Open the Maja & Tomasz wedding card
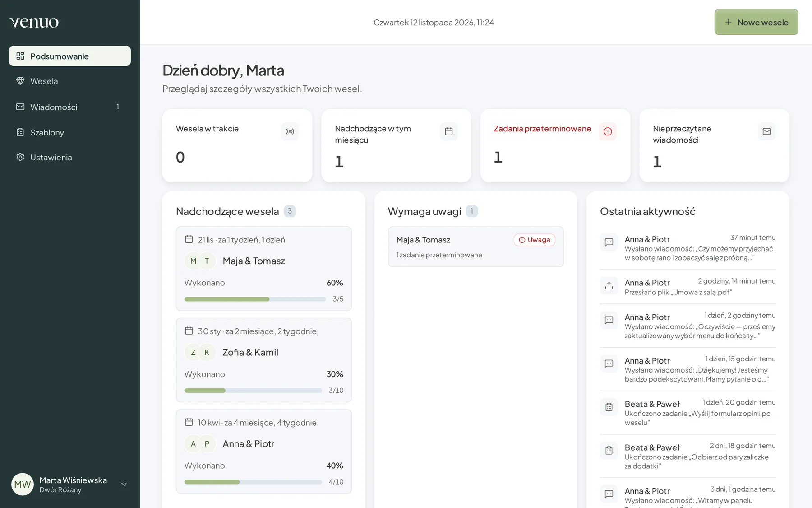The width and height of the screenshot is (812, 508). coord(264,269)
